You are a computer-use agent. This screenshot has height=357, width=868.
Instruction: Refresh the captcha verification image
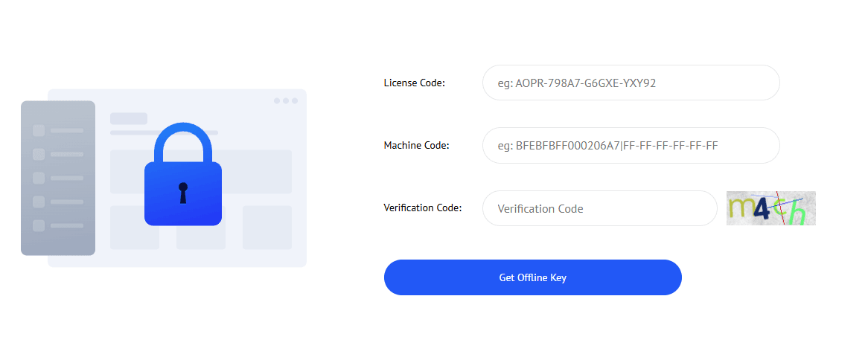770,208
